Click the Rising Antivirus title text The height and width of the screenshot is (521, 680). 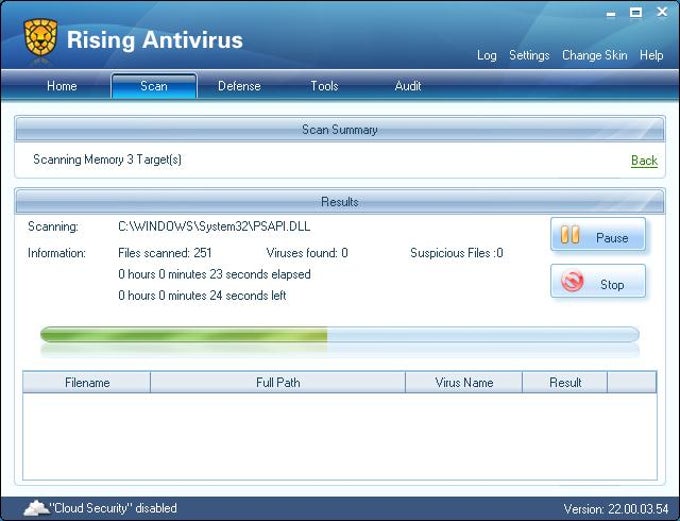click(x=155, y=40)
